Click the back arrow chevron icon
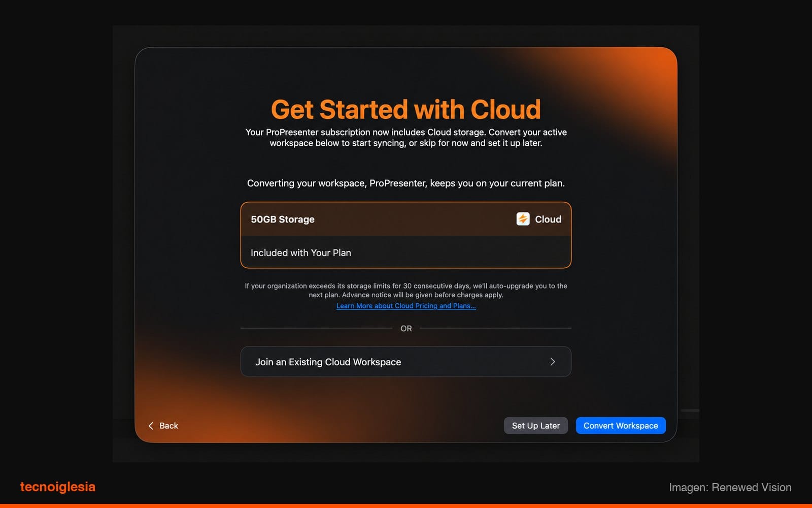 [x=151, y=426]
